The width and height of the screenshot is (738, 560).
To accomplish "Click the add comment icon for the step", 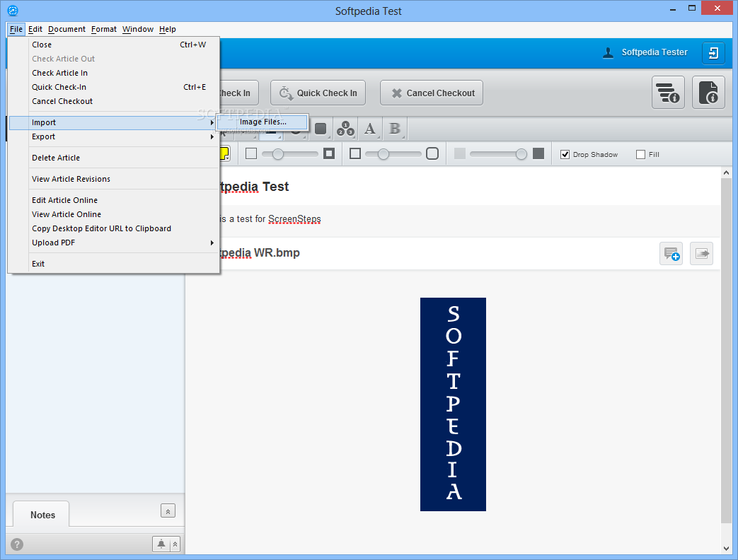I will tap(671, 254).
